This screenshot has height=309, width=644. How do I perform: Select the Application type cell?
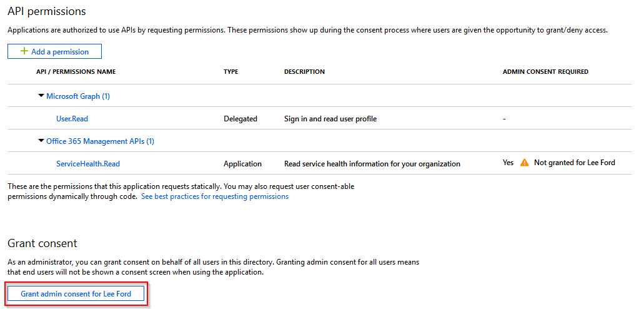(242, 164)
